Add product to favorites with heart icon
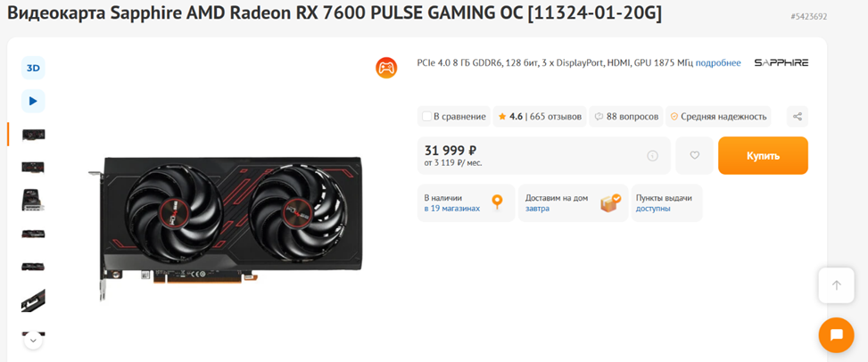868x362 pixels. [x=695, y=155]
